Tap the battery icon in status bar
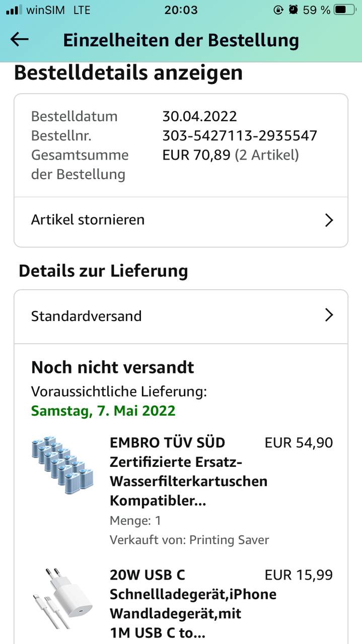The height and width of the screenshot is (644, 362). pyautogui.click(x=347, y=10)
